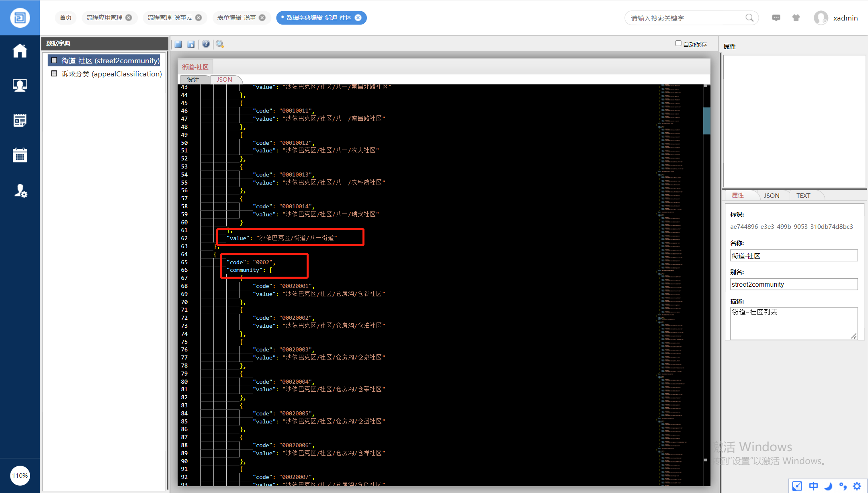Open help with the question mark icon

coord(206,44)
